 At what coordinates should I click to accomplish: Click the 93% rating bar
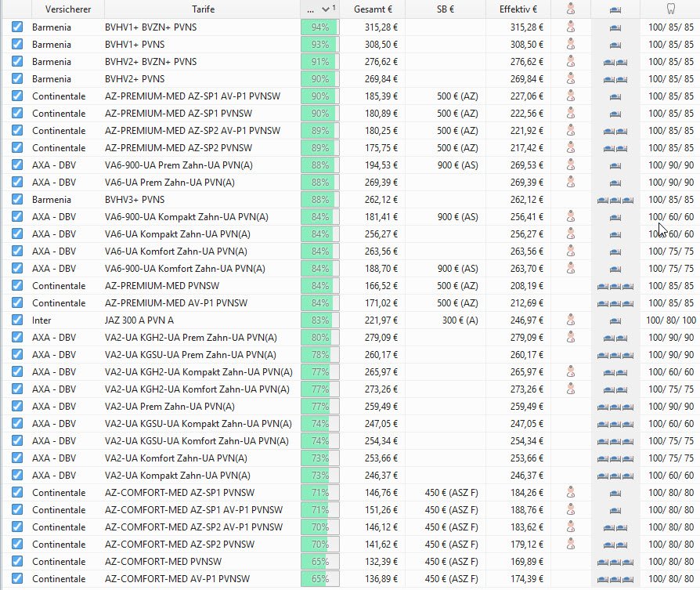point(320,44)
